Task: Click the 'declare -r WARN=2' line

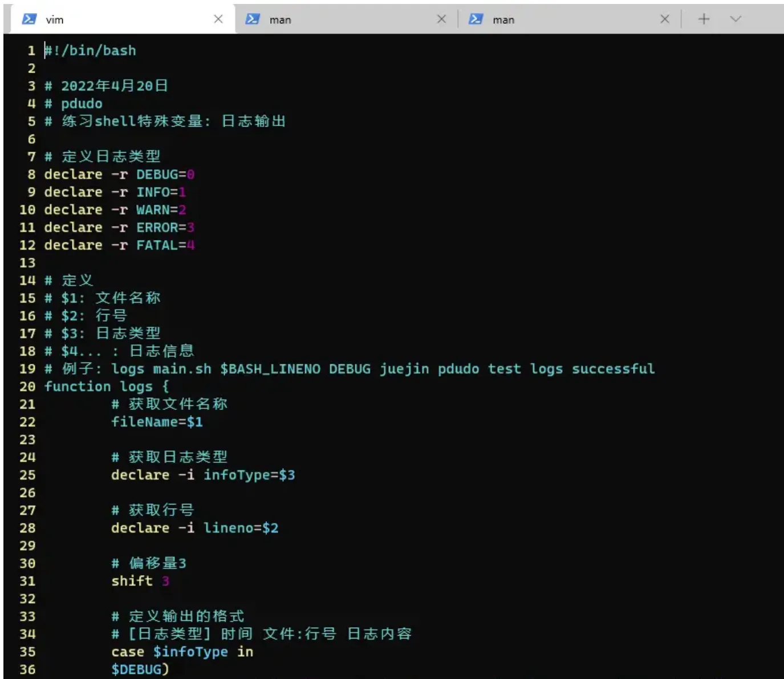Action: click(115, 210)
